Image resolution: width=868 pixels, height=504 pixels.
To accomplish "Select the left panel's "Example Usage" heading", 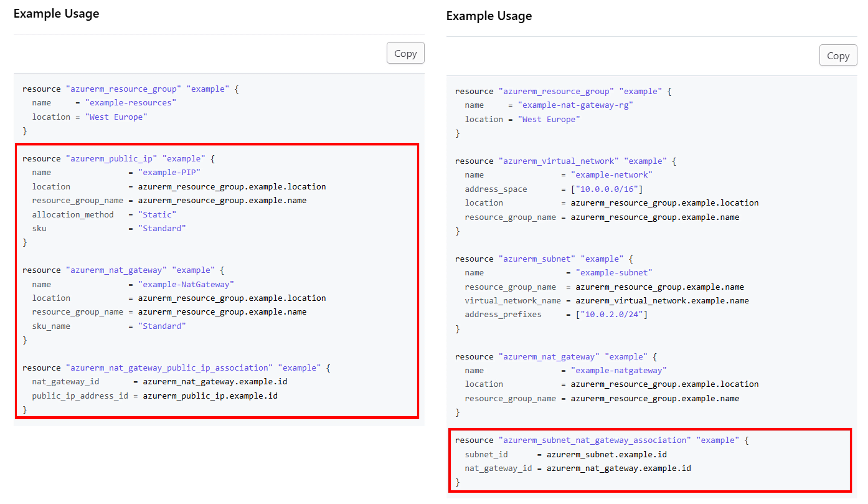I will coord(56,14).
